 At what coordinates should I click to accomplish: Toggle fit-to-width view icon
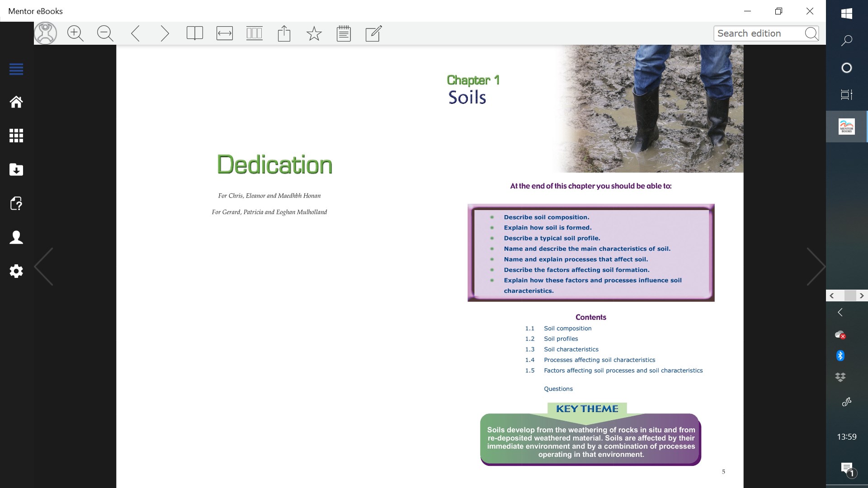tap(225, 33)
